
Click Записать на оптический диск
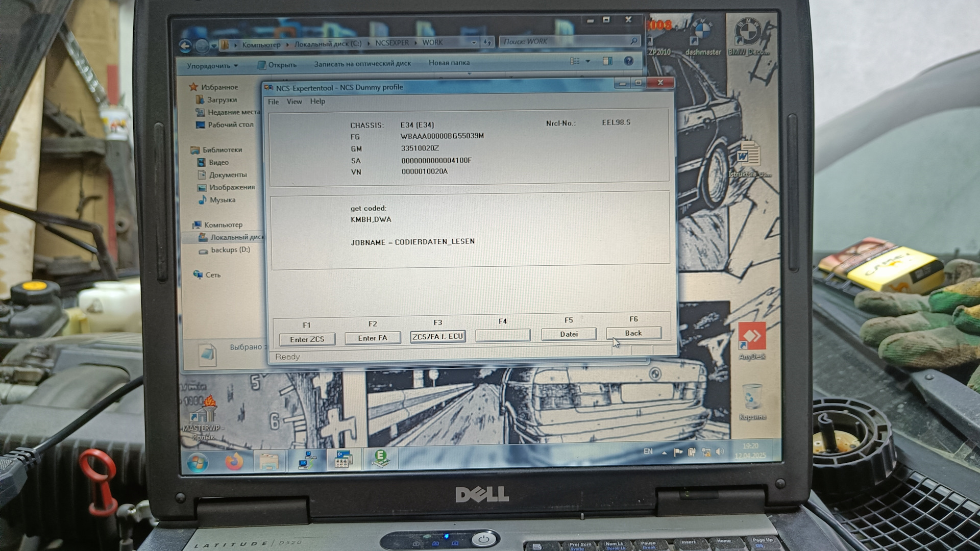click(362, 64)
